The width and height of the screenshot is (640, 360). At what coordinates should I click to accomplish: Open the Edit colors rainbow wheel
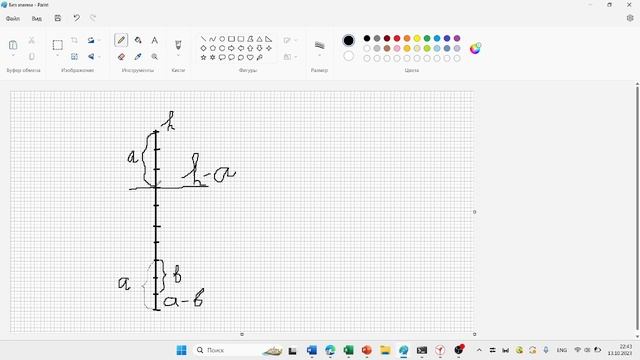tap(475, 48)
